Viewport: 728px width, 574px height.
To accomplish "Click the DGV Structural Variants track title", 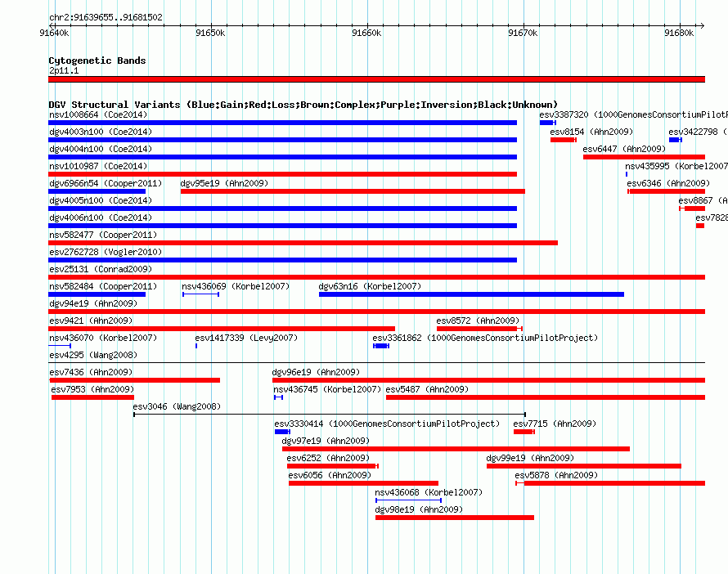I will [x=303, y=105].
